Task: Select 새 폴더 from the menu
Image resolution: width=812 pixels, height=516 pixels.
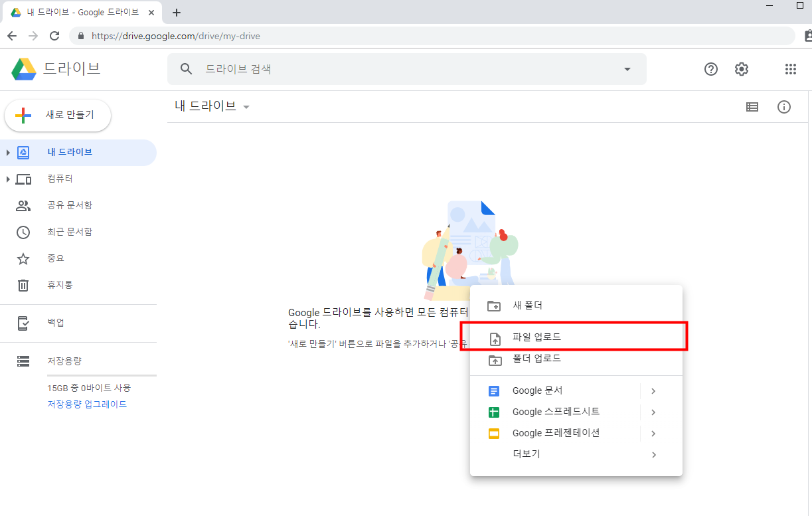Action: [x=576, y=305]
